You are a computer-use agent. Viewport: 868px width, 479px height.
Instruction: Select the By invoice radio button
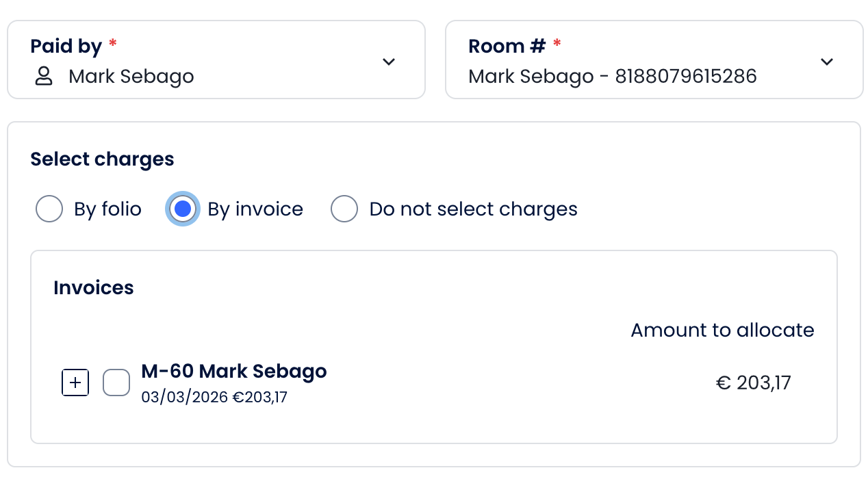(182, 209)
